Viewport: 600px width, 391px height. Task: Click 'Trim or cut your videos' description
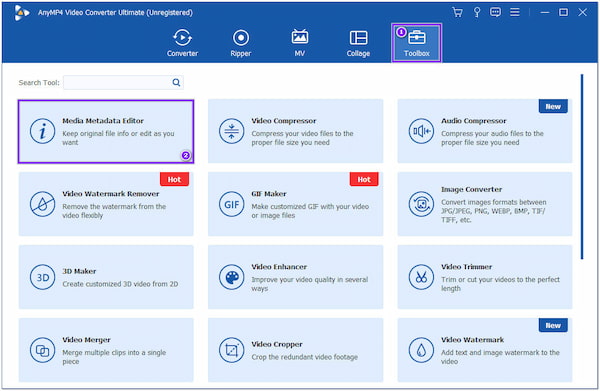[x=500, y=284]
